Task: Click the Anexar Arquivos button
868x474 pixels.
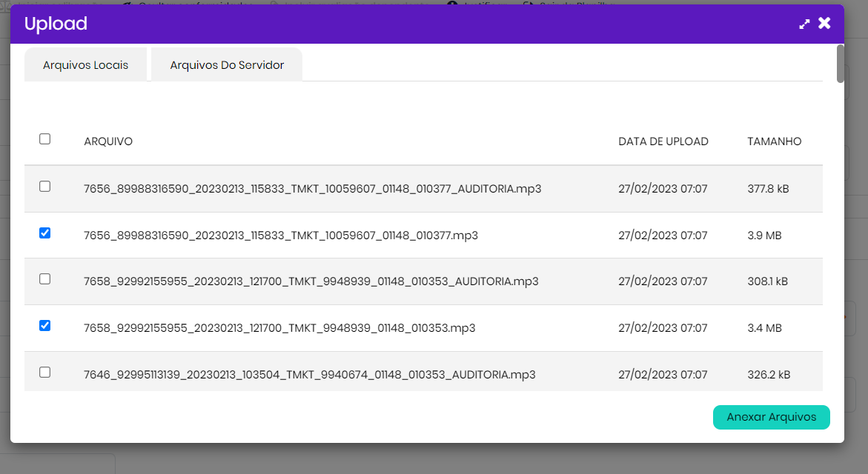Action: click(771, 417)
